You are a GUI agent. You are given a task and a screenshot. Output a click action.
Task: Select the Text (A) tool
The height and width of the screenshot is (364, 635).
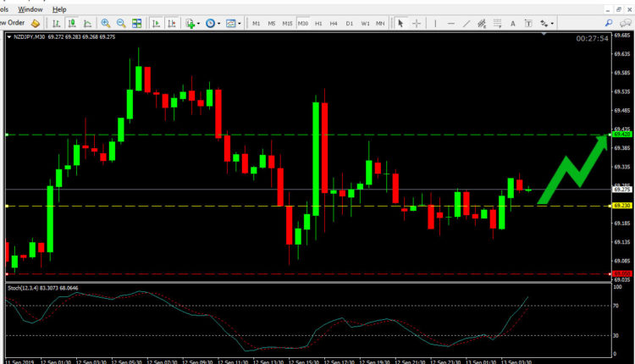(x=513, y=24)
